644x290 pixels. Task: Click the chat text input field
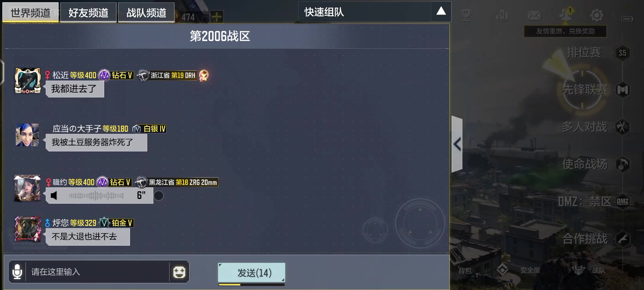coord(98,272)
